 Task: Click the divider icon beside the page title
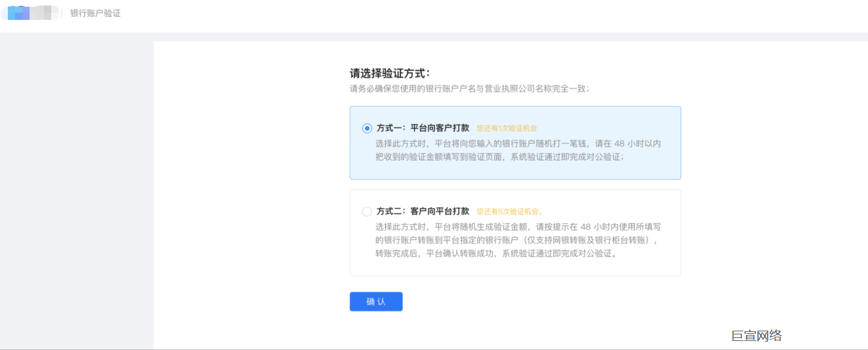(63, 13)
